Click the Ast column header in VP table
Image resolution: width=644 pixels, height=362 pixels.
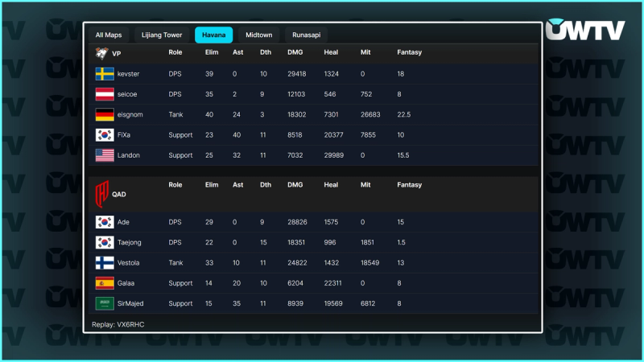tap(237, 52)
